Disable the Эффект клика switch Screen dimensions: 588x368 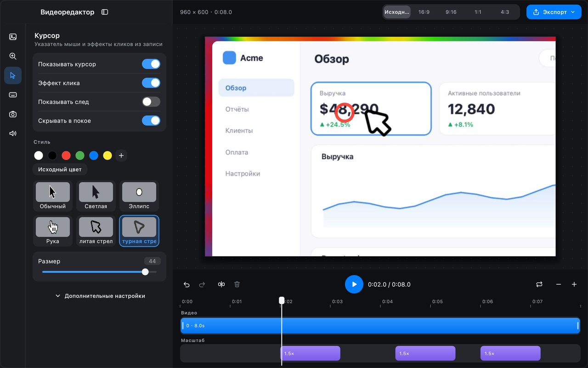[151, 83]
